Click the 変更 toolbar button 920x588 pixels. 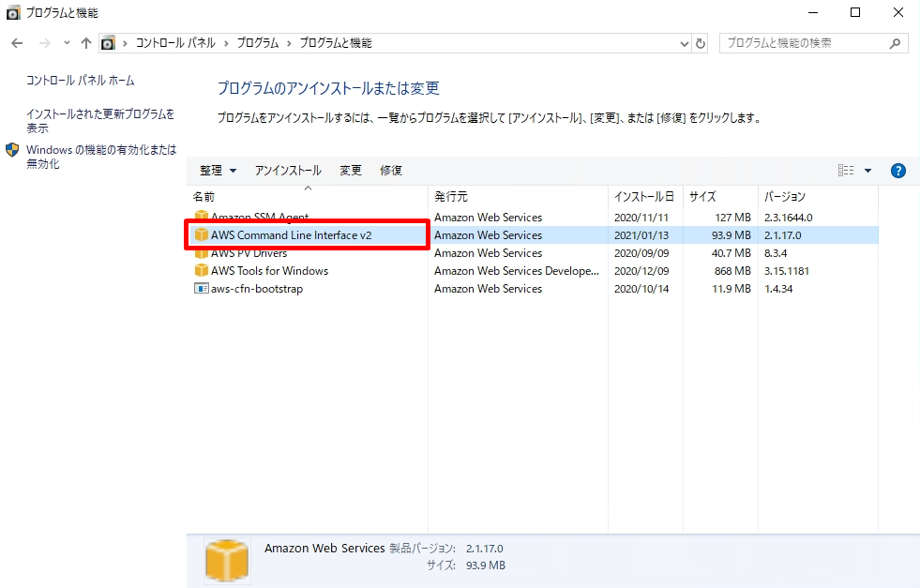(x=351, y=170)
